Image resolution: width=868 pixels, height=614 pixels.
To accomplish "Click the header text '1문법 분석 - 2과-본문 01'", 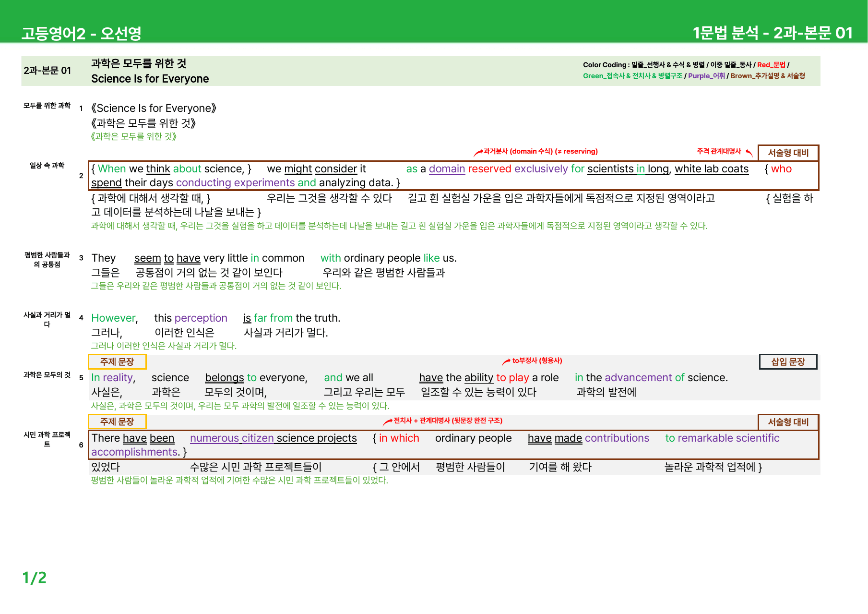I will [x=773, y=33].
